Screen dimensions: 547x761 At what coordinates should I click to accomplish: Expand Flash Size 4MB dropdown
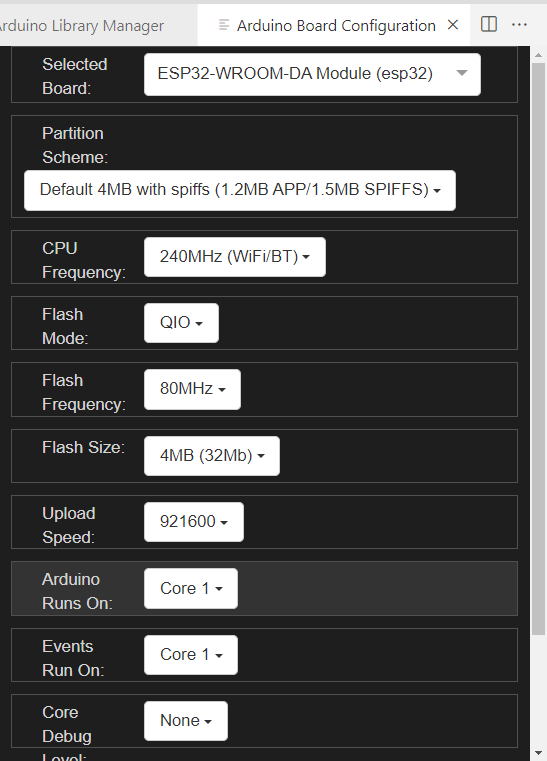point(212,456)
